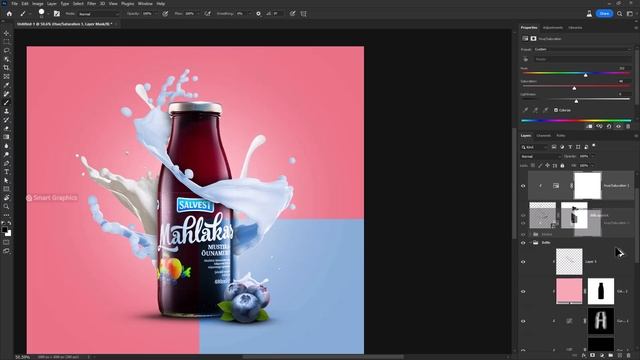Go to Home screen icon

[x=9, y=13]
